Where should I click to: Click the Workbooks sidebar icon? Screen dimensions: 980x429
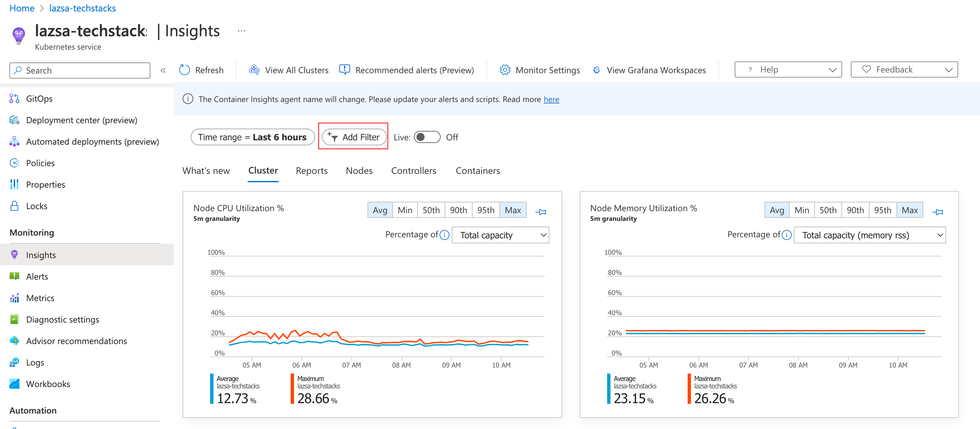click(14, 384)
